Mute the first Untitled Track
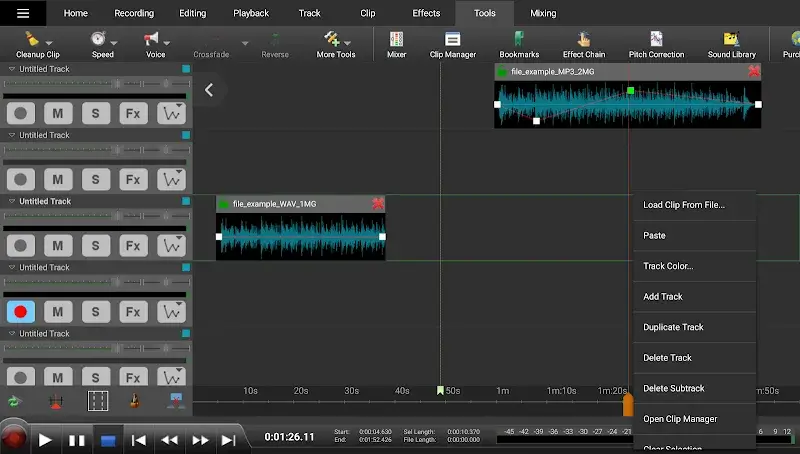Viewport: 800px width, 454px height. click(58, 114)
